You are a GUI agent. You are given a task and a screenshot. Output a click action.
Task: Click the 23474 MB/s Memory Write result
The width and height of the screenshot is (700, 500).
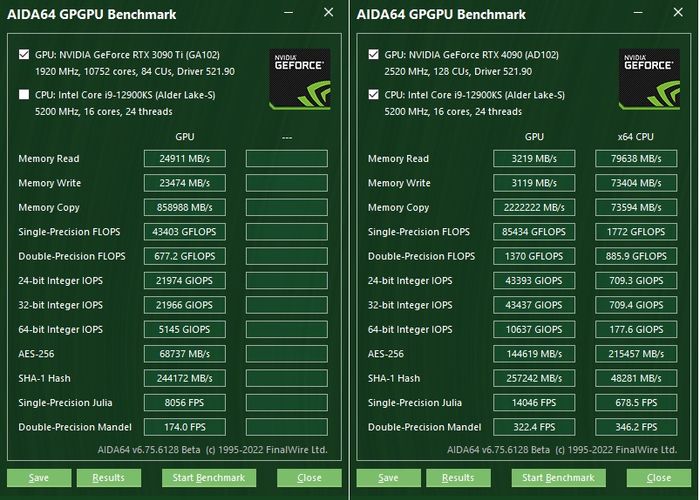[185, 183]
